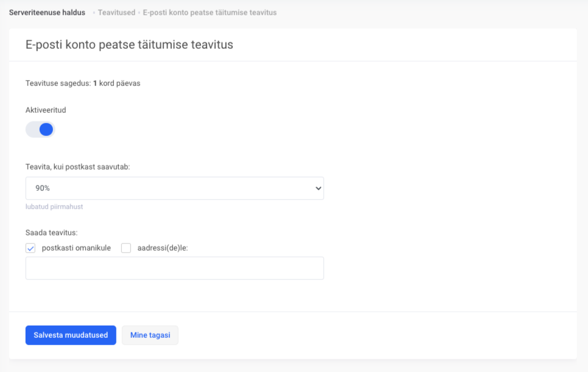Uncheck the postkasti omanikule checkbox

coord(31,248)
